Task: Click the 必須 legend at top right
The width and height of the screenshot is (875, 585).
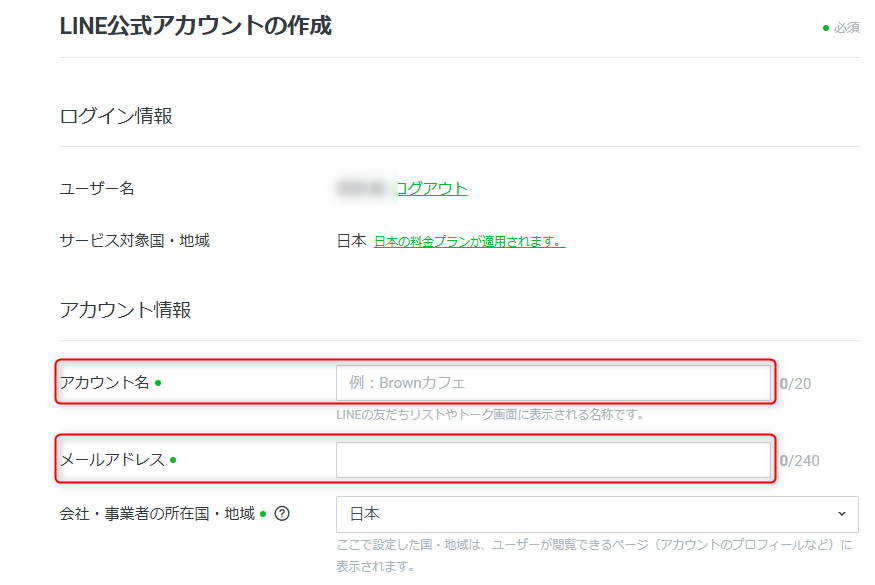Action: [845, 28]
